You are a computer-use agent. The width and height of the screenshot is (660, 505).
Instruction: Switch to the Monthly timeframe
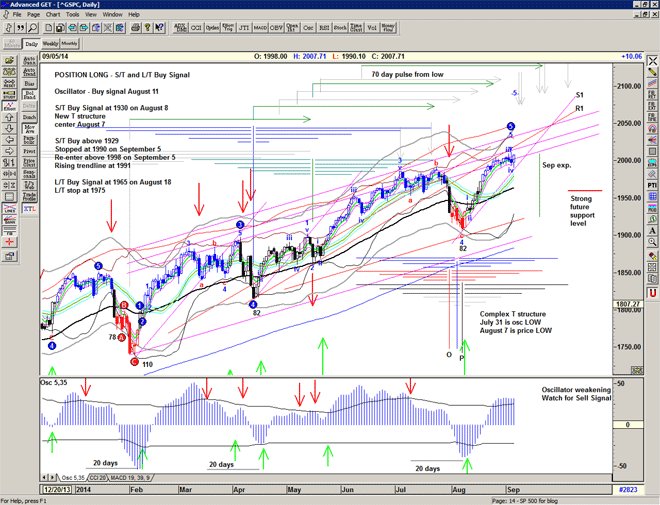(x=69, y=44)
